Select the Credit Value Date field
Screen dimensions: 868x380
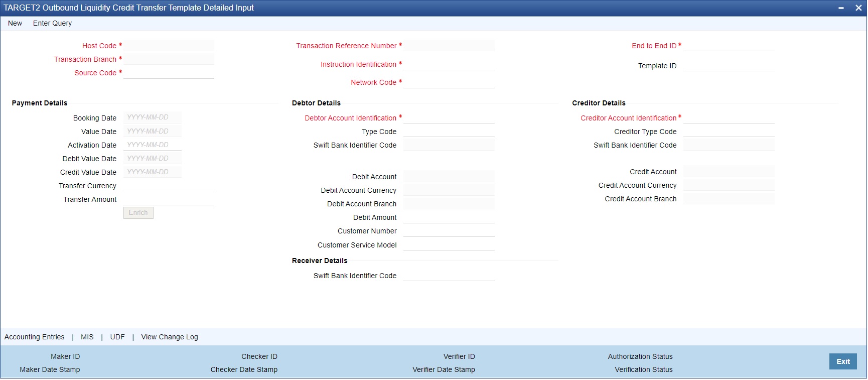153,172
